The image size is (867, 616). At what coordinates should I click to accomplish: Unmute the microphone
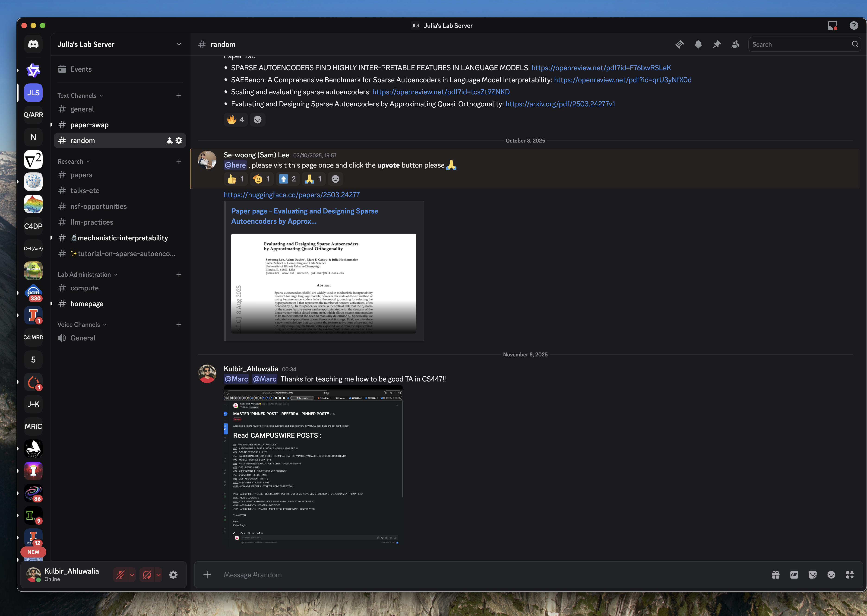point(120,575)
